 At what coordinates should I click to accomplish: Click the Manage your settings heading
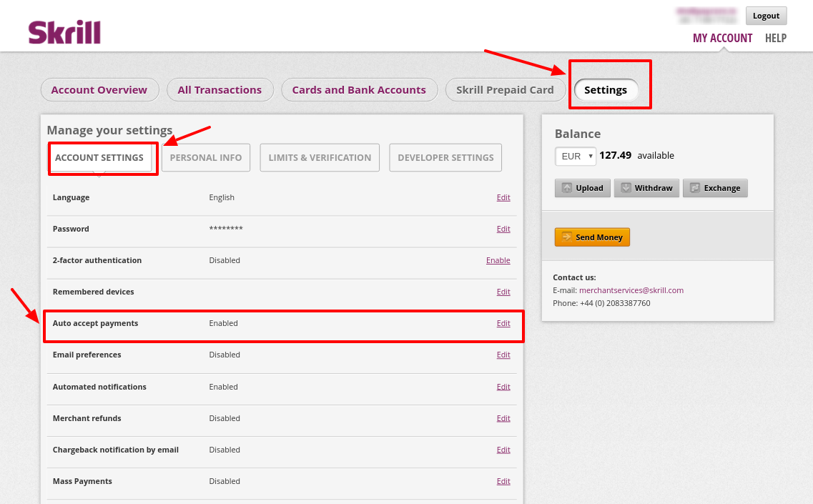point(109,130)
